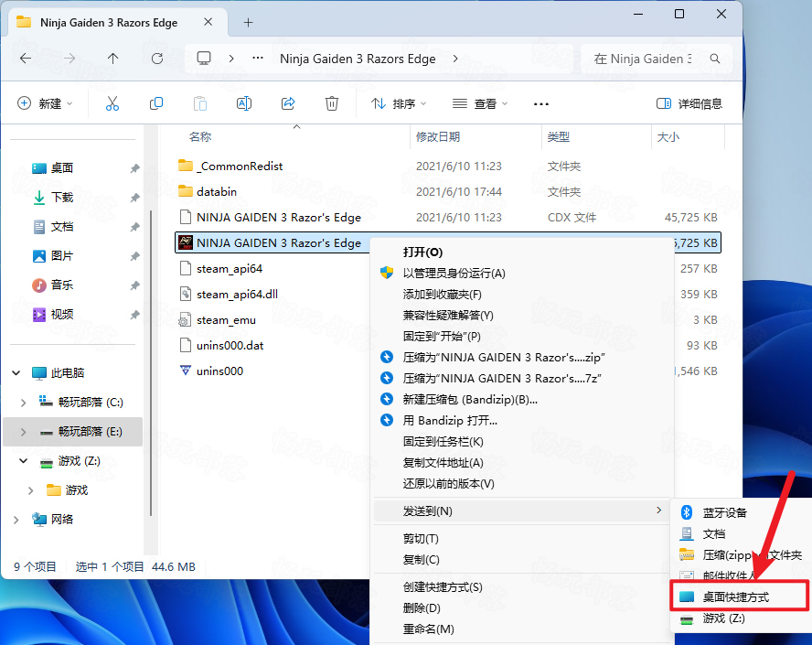
Task: Collapse This PC (此电脑) tree node
Action: [16, 373]
